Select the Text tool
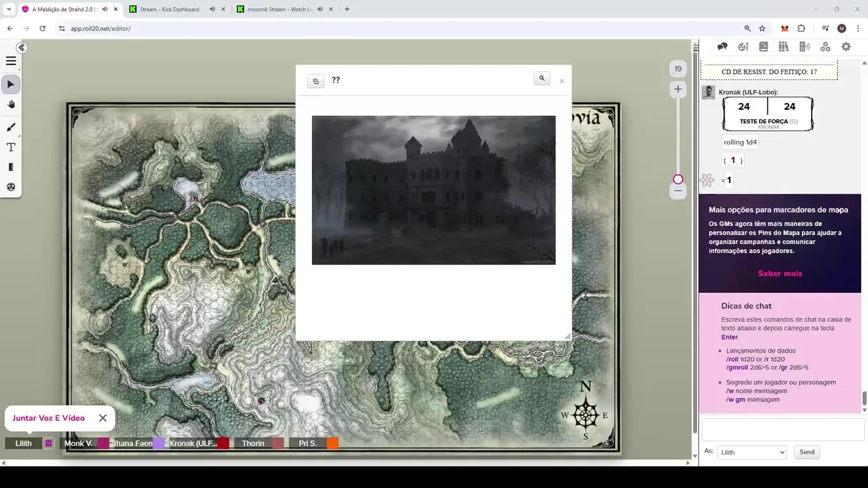This screenshot has height=488, width=868. (11, 147)
